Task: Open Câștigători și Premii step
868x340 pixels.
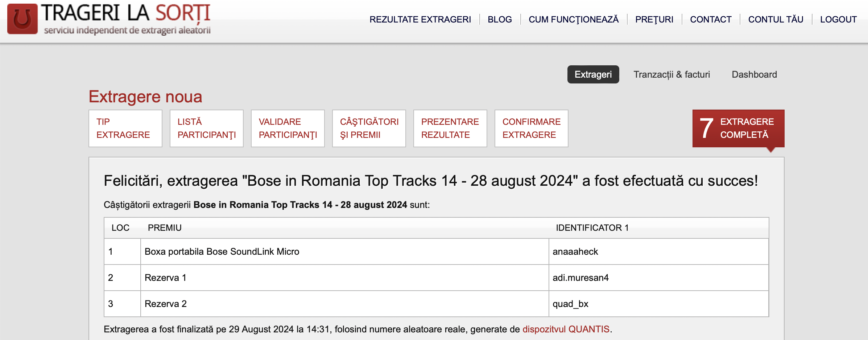Action: [x=369, y=128]
